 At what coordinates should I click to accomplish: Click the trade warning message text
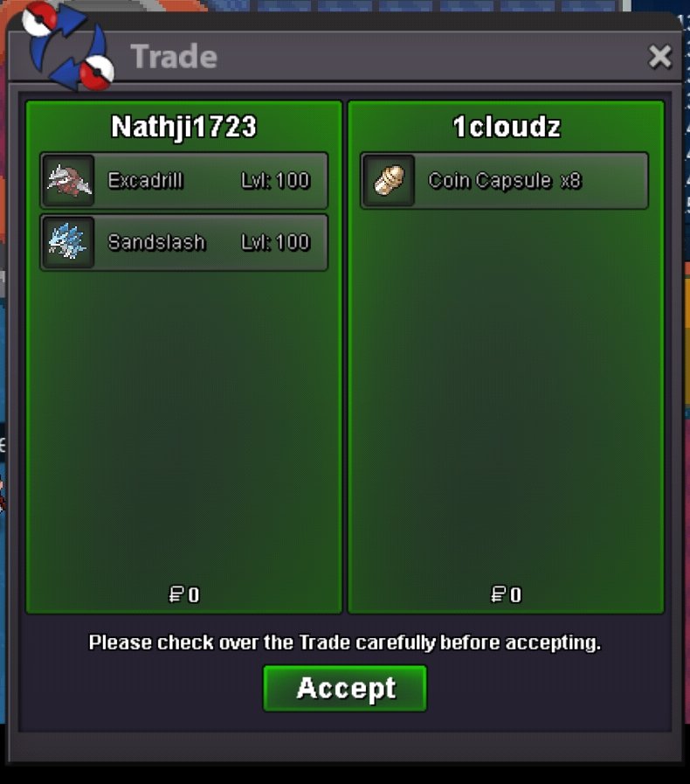tap(345, 642)
